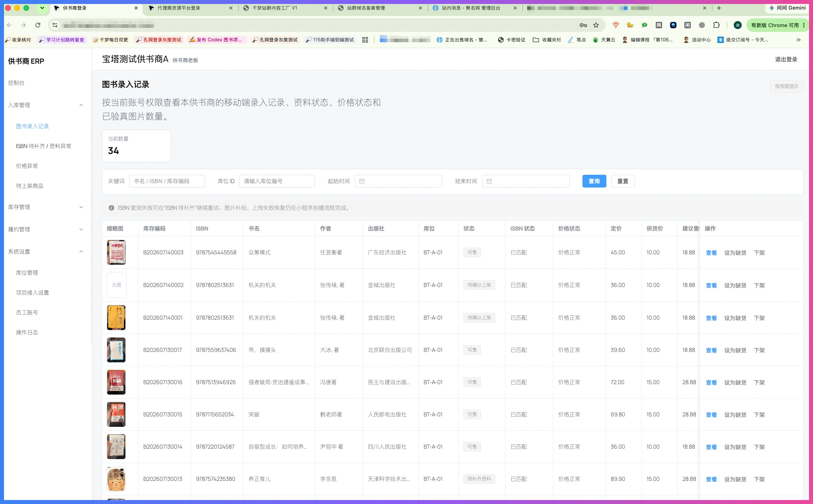Click the blue 查询 button
Screen dimensions: 813x504
click(594, 181)
